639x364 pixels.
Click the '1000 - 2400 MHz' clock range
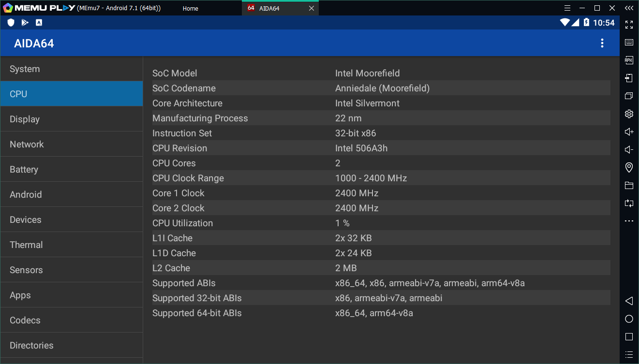coord(371,178)
